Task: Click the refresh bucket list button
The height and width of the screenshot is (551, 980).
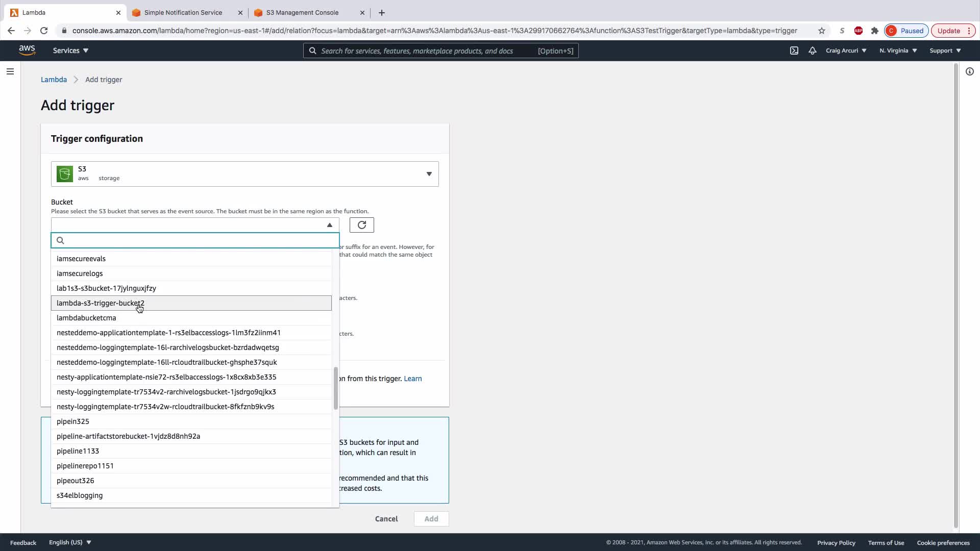Action: coord(361,225)
